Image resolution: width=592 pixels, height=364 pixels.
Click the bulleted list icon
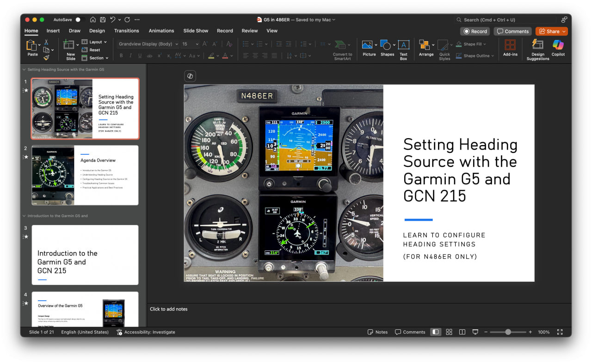click(x=246, y=44)
